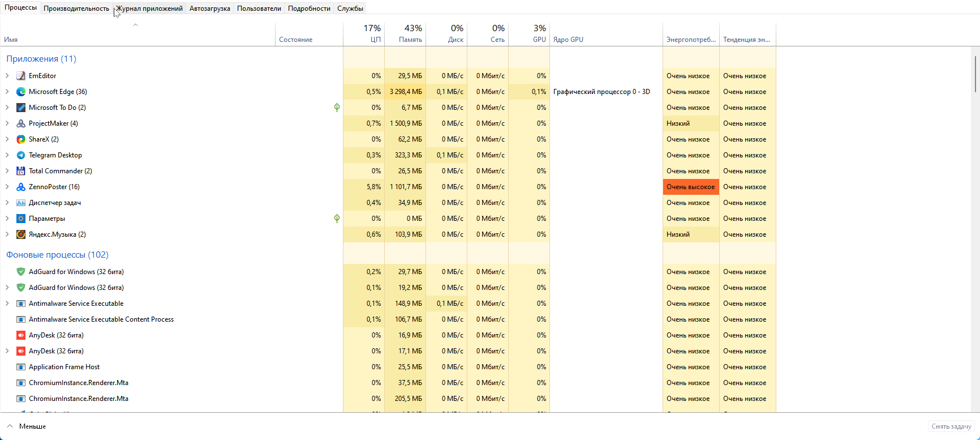Switch to Производительность tab
The image size is (980, 440).
(76, 8)
